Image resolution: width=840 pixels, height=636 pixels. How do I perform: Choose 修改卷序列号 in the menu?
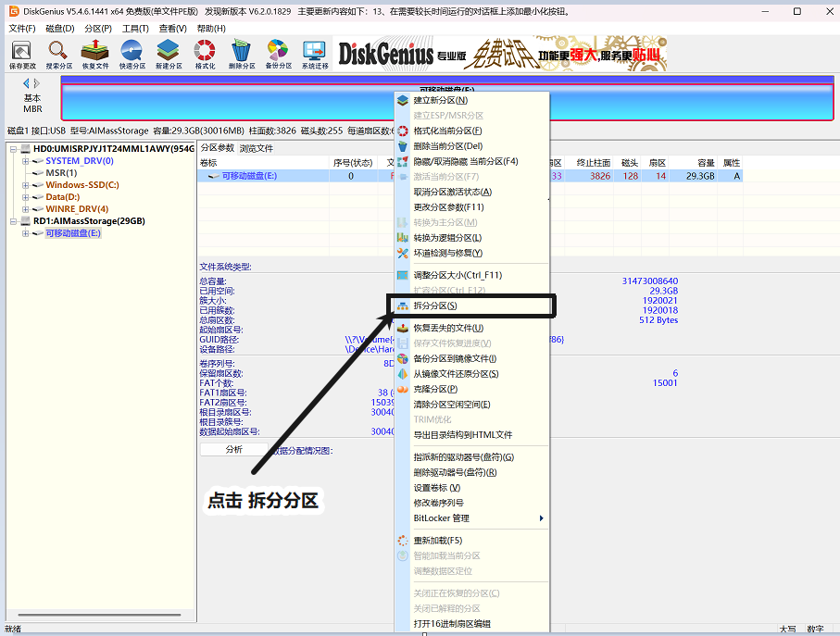pos(472,503)
